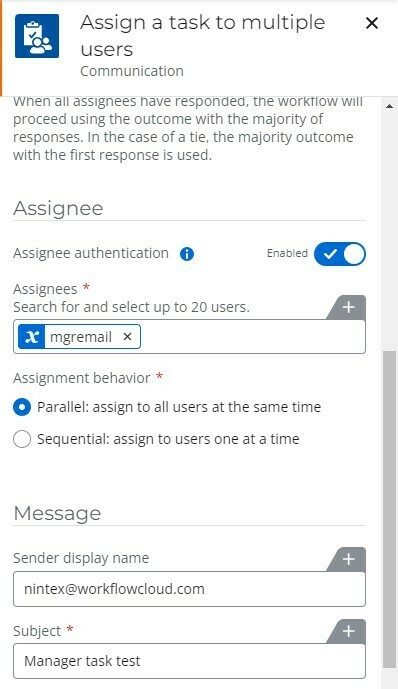Click the Parallel assign to all users label
398x689 pixels.
(179, 407)
